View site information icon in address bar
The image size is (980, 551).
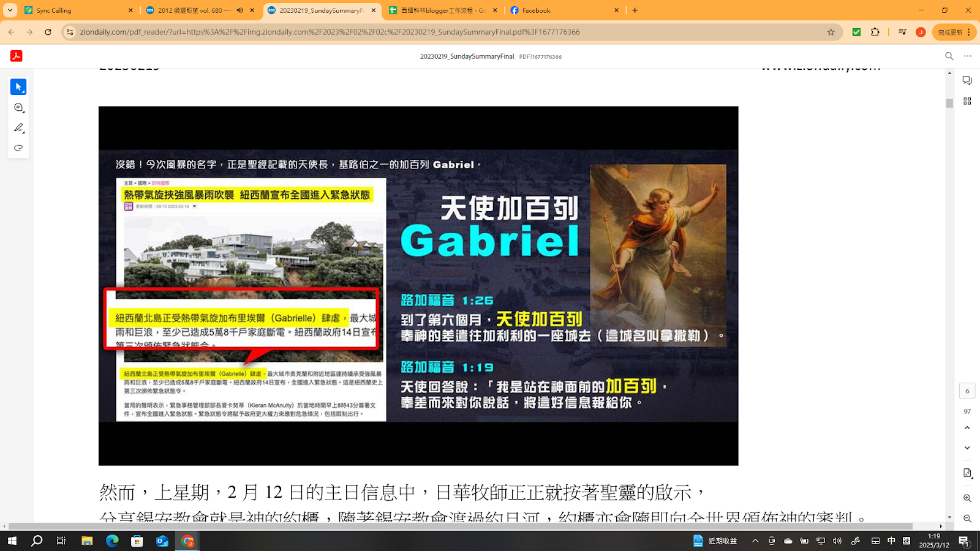(x=70, y=32)
